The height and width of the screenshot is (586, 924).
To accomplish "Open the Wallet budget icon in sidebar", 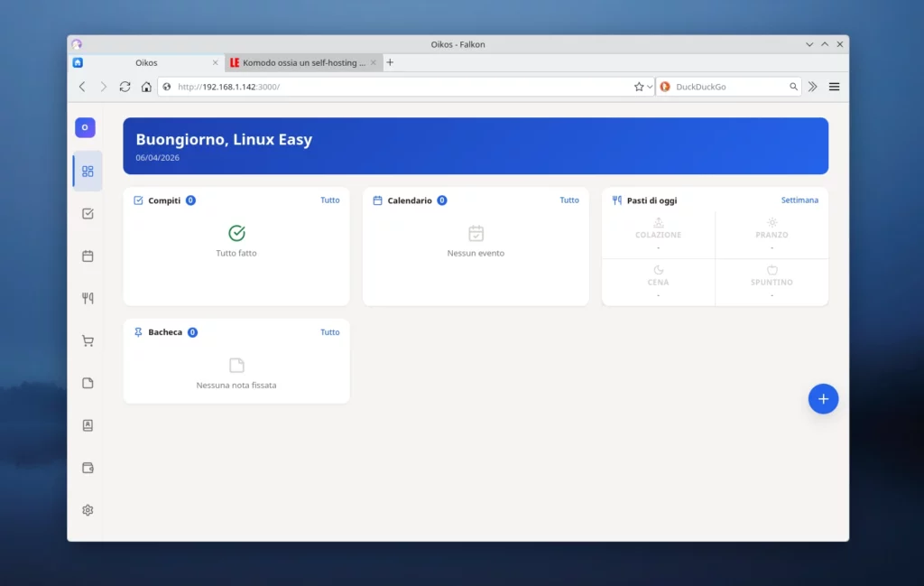I will pyautogui.click(x=88, y=468).
